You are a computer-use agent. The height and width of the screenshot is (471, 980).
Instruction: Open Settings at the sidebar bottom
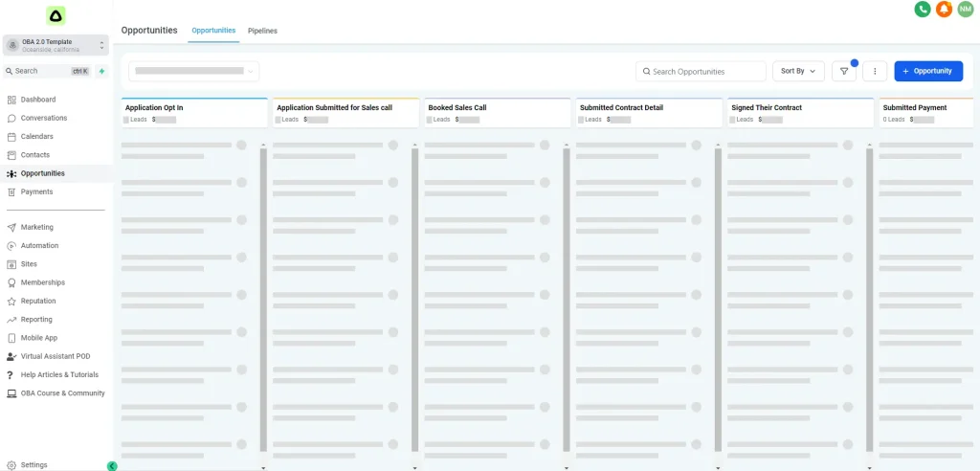pyautogui.click(x=33, y=464)
